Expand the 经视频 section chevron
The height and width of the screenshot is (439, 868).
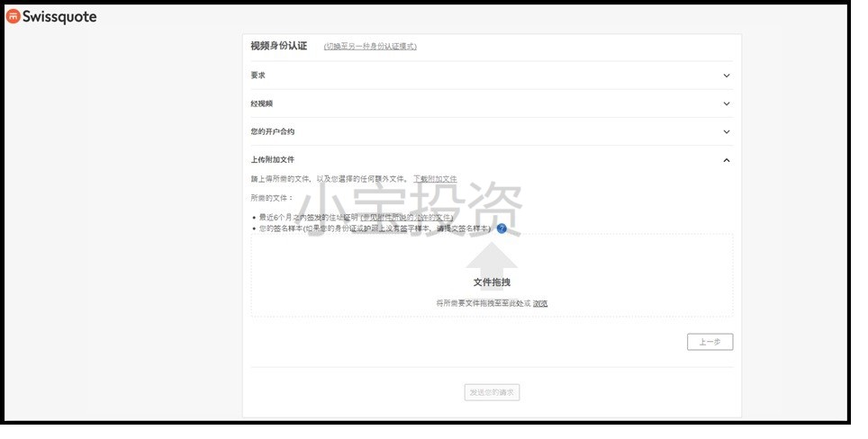point(727,103)
